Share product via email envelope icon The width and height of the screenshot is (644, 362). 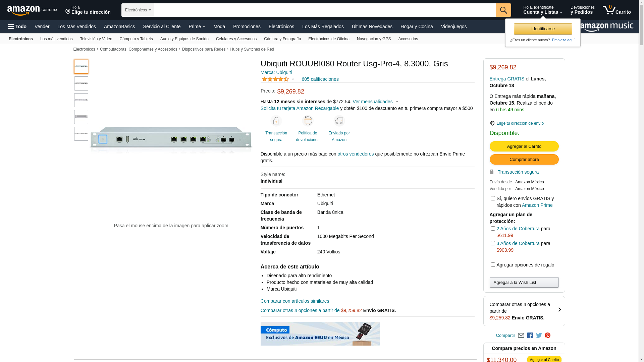click(521, 336)
